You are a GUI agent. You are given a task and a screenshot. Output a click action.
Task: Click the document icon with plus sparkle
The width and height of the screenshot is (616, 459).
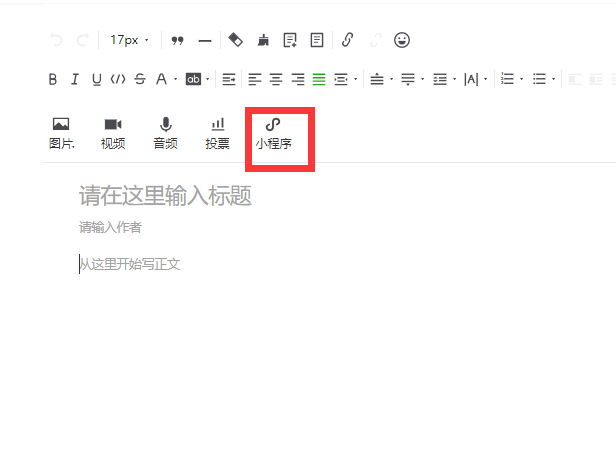(x=290, y=40)
